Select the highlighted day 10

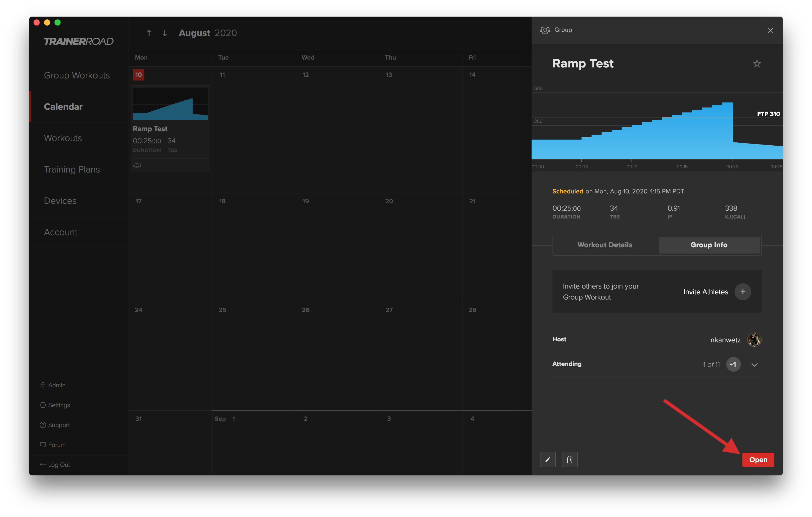[x=139, y=75]
